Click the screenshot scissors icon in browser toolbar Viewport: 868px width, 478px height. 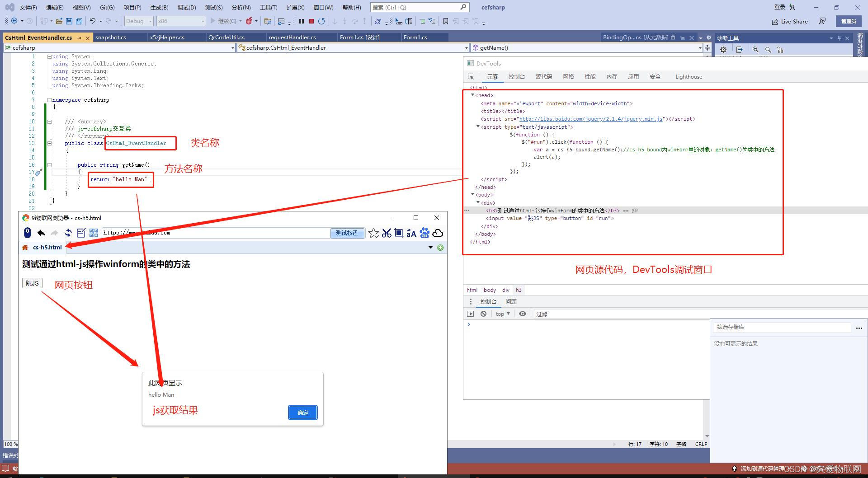pyautogui.click(x=387, y=233)
